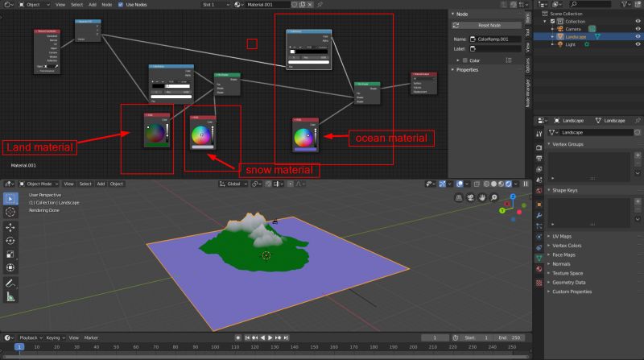The height and width of the screenshot is (360, 644).
Task: Open the Add menu in 3D viewport header
Action: pos(101,184)
